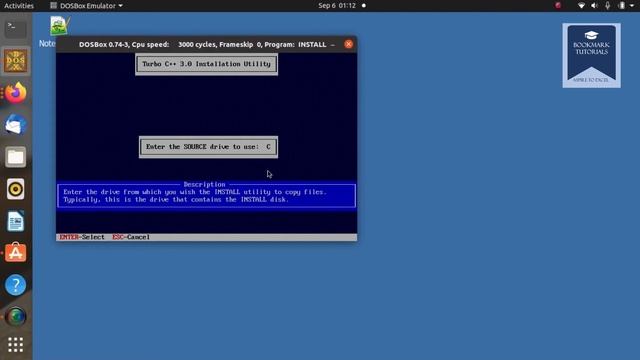
Task: Minimize the DOSBox window
Action: 333,44
